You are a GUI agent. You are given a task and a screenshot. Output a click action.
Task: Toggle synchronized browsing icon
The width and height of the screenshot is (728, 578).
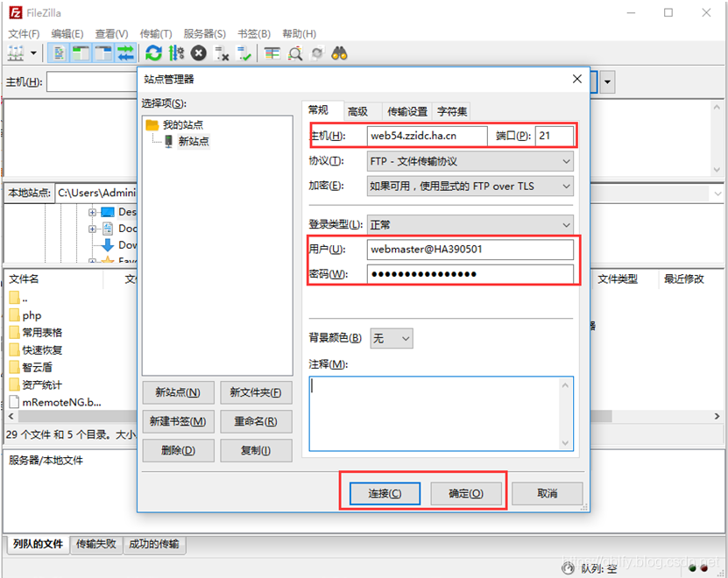[317, 53]
